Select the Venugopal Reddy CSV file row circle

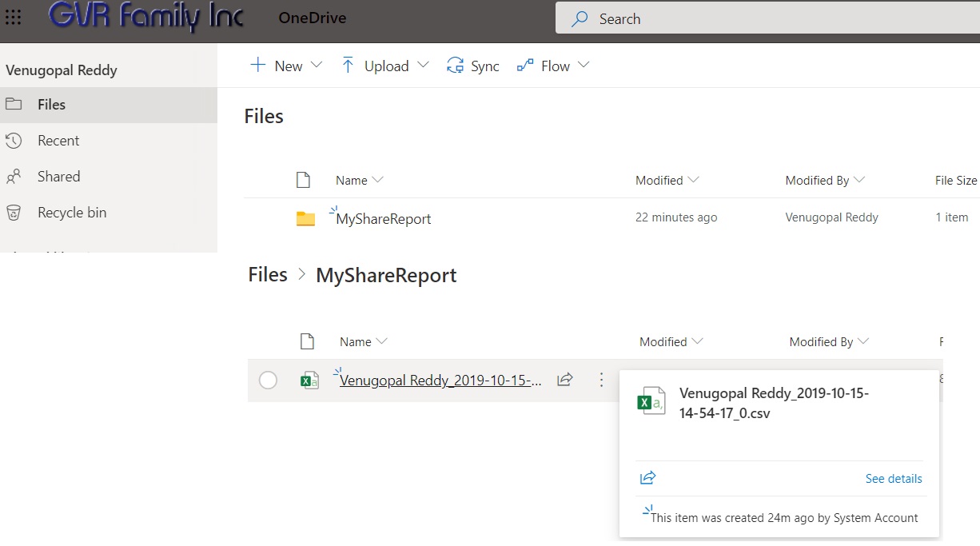(268, 381)
